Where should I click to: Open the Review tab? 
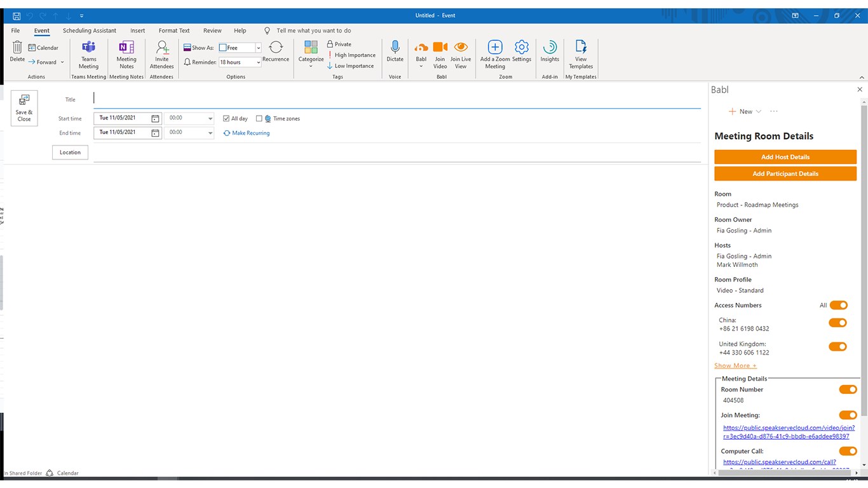coord(212,30)
